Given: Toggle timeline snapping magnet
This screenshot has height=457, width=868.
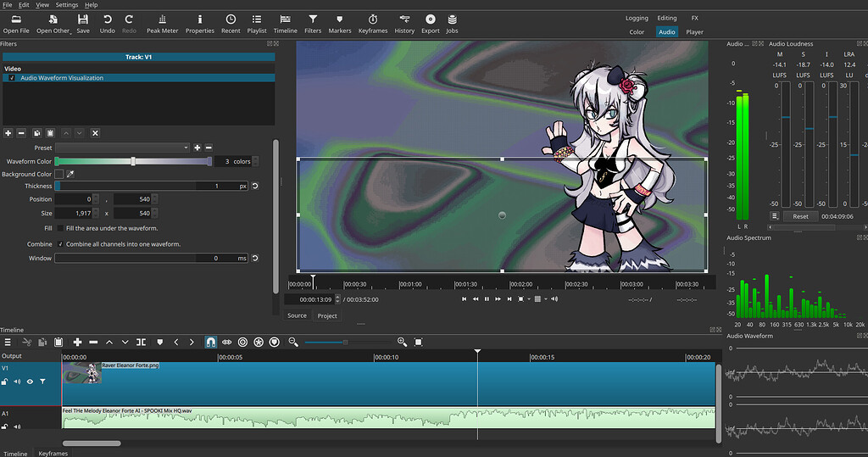Looking at the screenshot, I should point(211,343).
